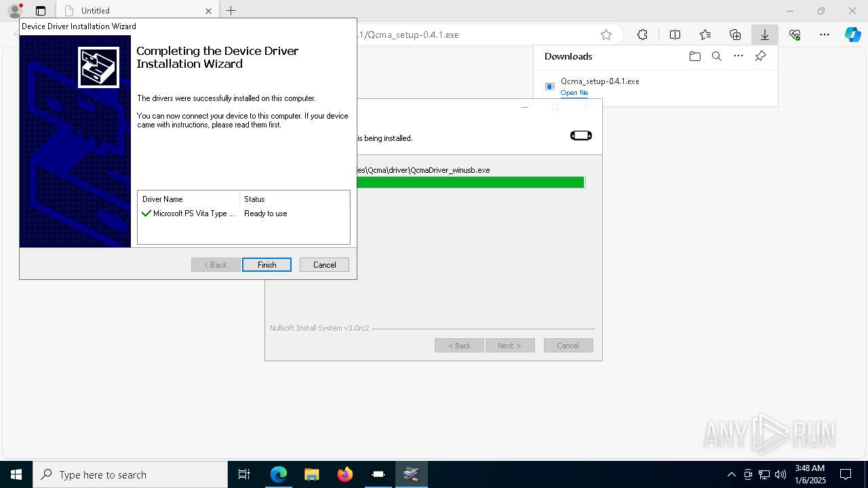Open Copilot icon in Edge toolbar

tap(852, 35)
